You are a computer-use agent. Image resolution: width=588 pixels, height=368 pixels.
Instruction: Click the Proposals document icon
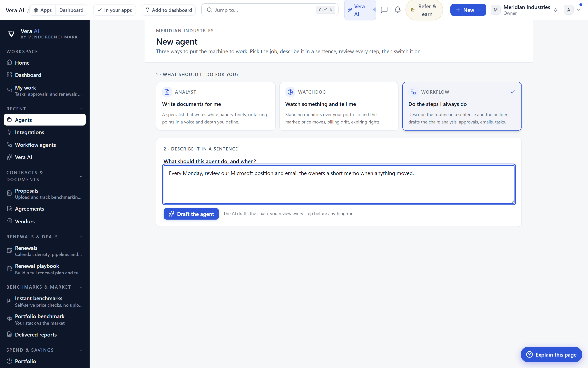pyautogui.click(x=9, y=193)
